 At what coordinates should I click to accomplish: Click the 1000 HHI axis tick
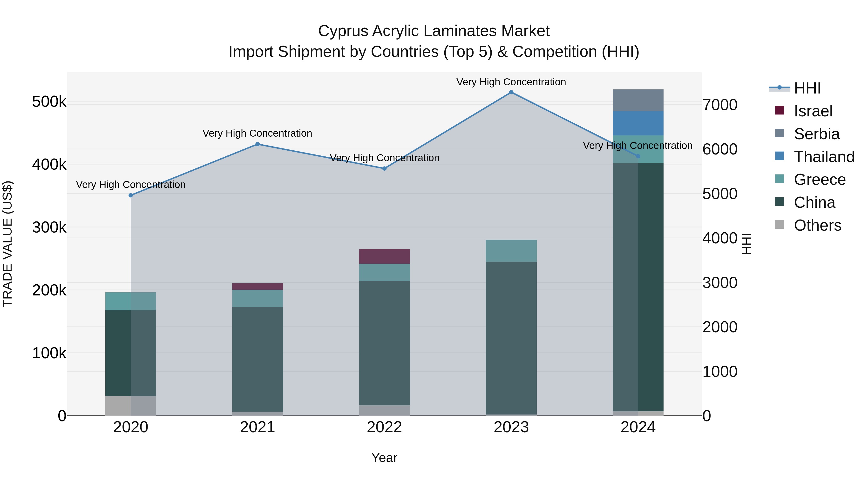click(x=720, y=371)
